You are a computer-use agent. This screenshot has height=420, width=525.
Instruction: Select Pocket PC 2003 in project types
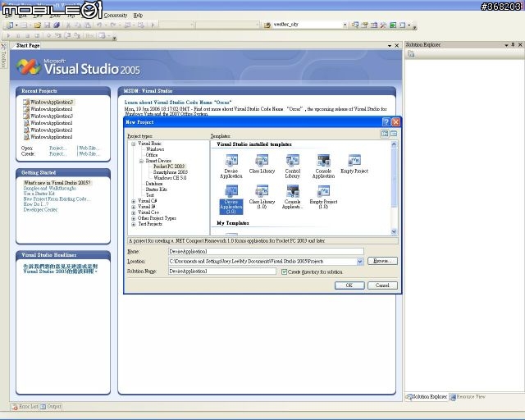click(169, 167)
